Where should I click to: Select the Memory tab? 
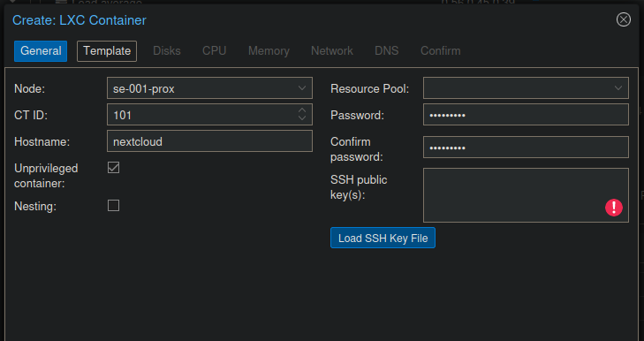(x=269, y=51)
